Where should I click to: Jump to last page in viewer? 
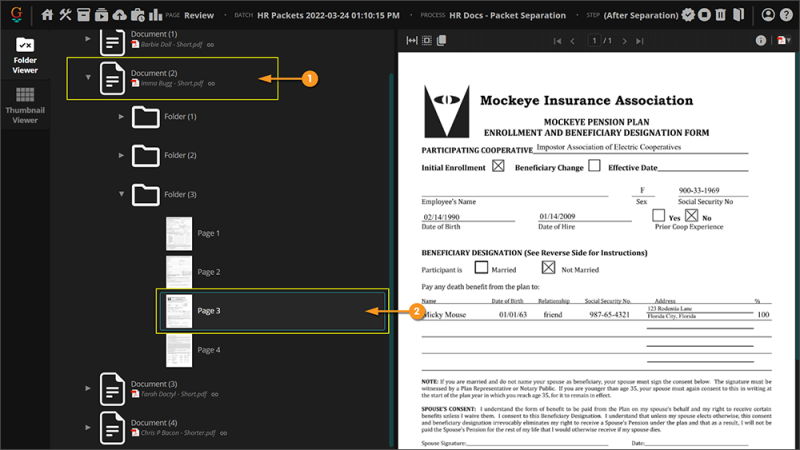(639, 41)
